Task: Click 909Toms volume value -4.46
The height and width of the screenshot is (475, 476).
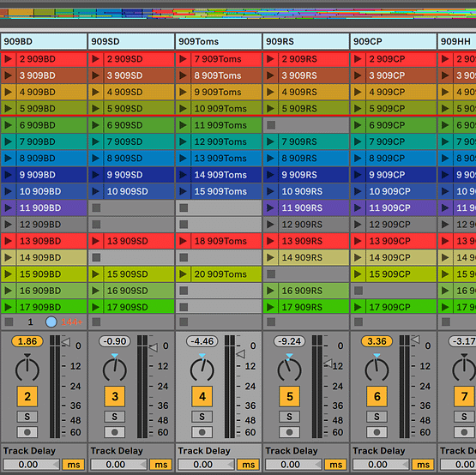Action: [x=202, y=341]
